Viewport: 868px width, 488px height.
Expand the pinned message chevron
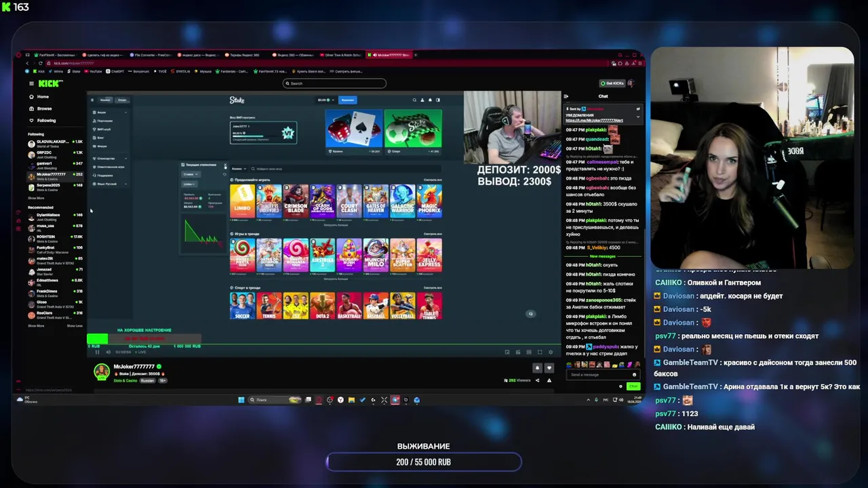coord(638,117)
